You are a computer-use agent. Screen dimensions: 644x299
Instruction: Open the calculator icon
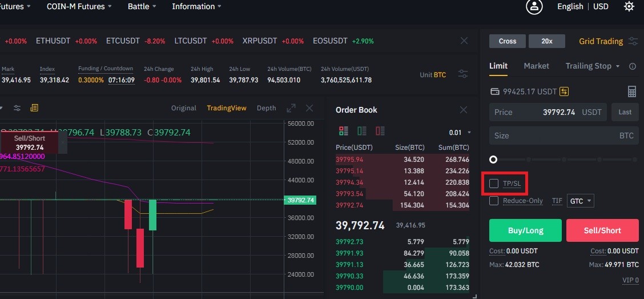tap(632, 91)
